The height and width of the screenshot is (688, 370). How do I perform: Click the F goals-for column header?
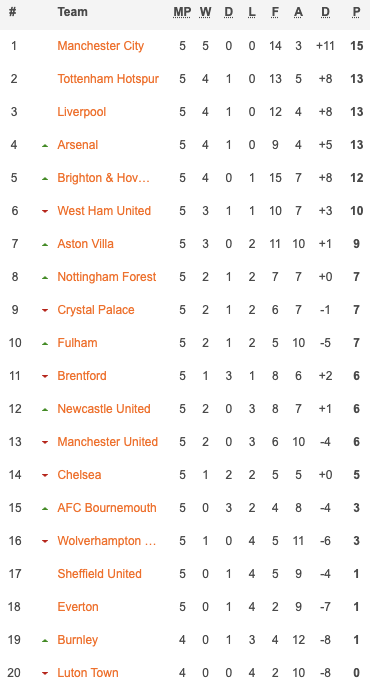pos(275,12)
